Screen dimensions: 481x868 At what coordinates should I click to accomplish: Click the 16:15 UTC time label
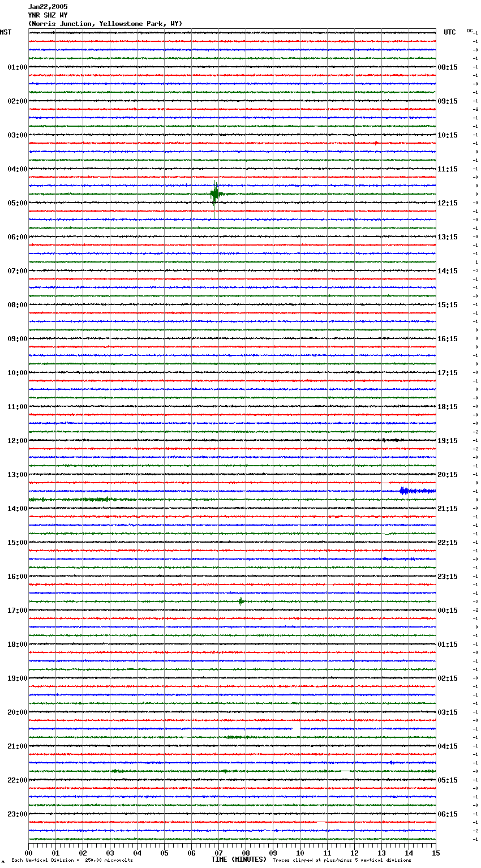tap(448, 339)
